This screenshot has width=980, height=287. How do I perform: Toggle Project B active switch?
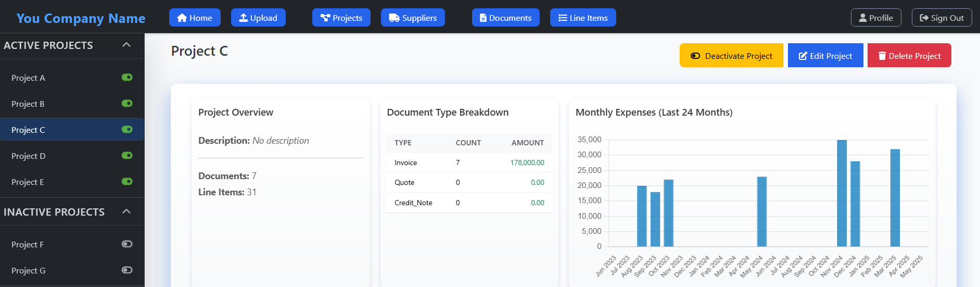click(x=127, y=103)
